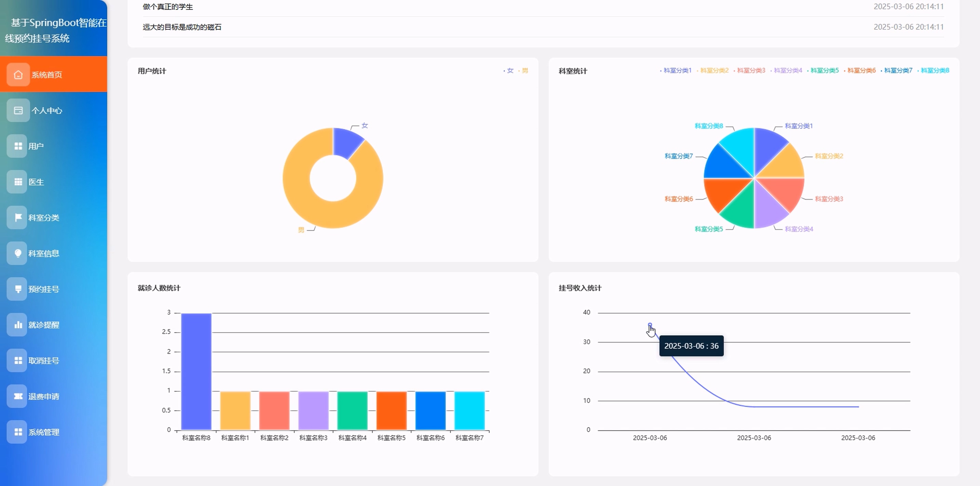
Task: Click the bar chart icon for 就诊提醒
Action: (x=18, y=325)
